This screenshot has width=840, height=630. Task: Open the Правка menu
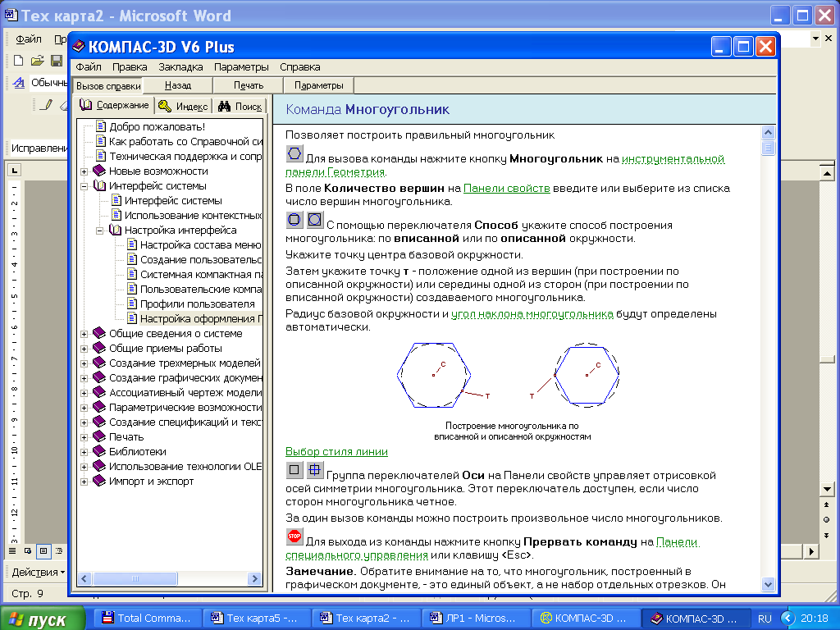click(130, 67)
